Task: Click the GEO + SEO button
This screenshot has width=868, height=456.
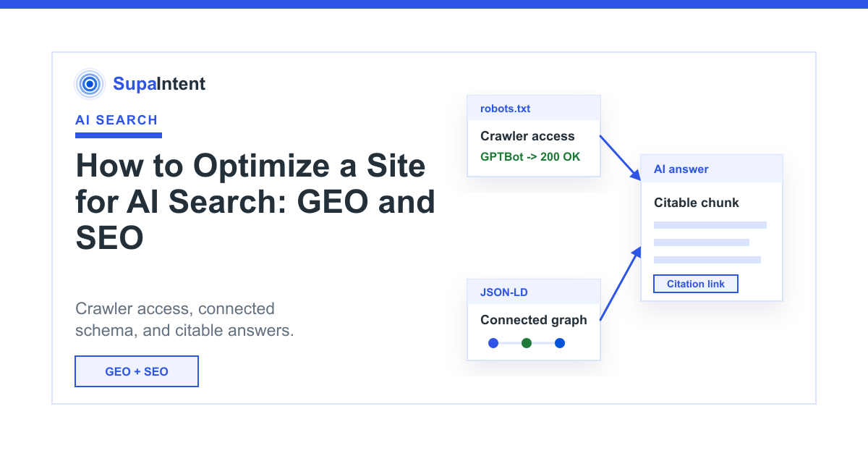Action: tap(137, 371)
